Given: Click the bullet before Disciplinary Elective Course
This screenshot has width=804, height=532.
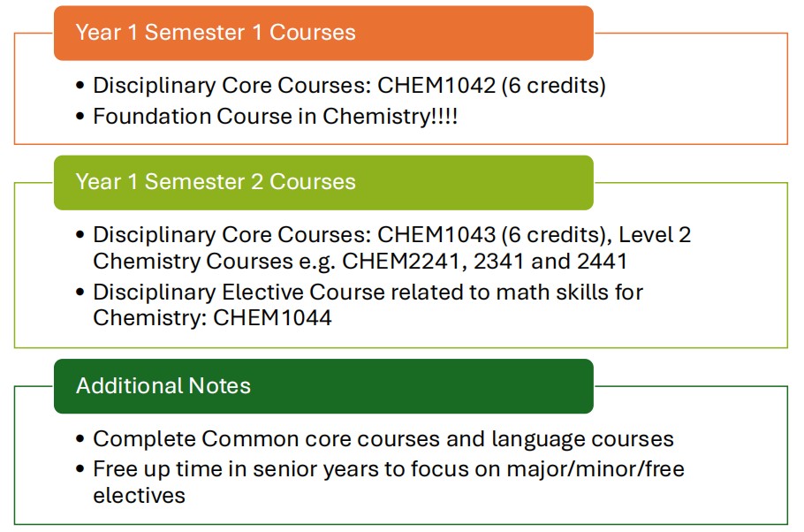Looking at the screenshot, I should tap(81, 292).
